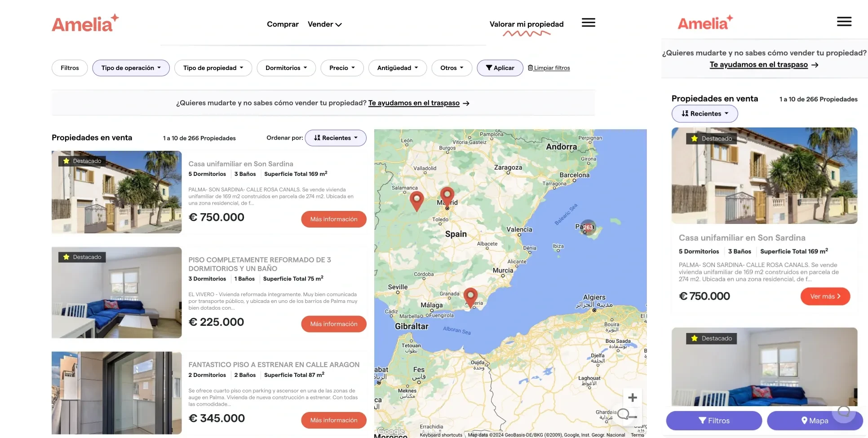The width and height of the screenshot is (868, 438).
Task: Click the Destacado badge on the desktop blue sofa photo
Action: 82,257
